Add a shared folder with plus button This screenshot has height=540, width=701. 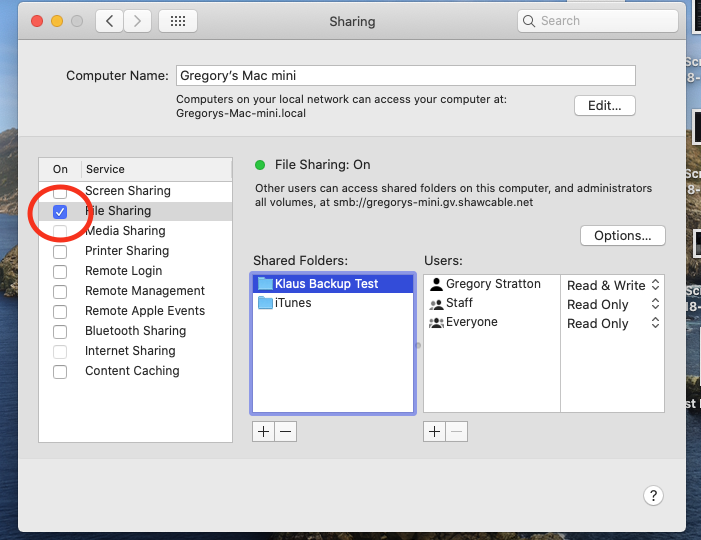(263, 431)
